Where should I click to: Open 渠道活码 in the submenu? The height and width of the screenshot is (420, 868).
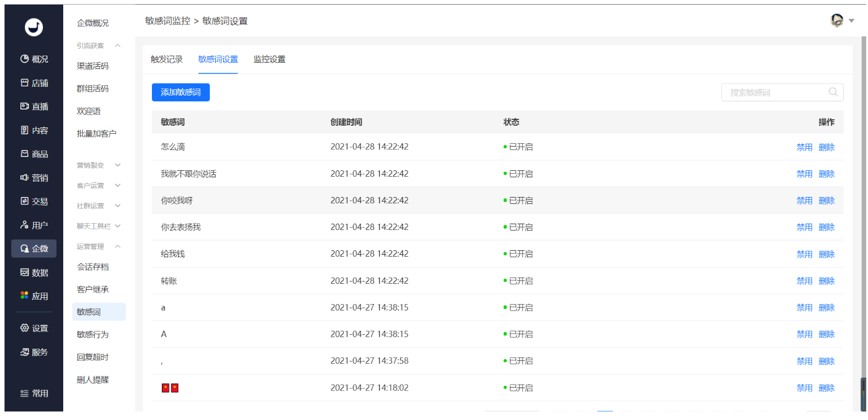pyautogui.click(x=93, y=66)
